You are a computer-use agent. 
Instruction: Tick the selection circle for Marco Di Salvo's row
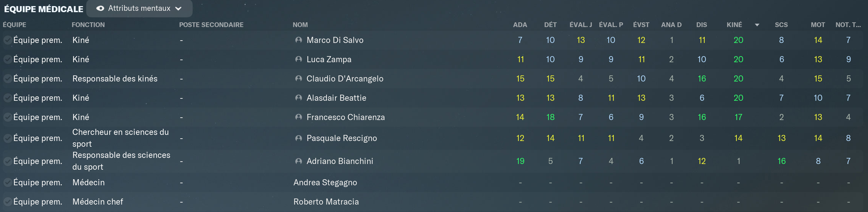point(8,40)
